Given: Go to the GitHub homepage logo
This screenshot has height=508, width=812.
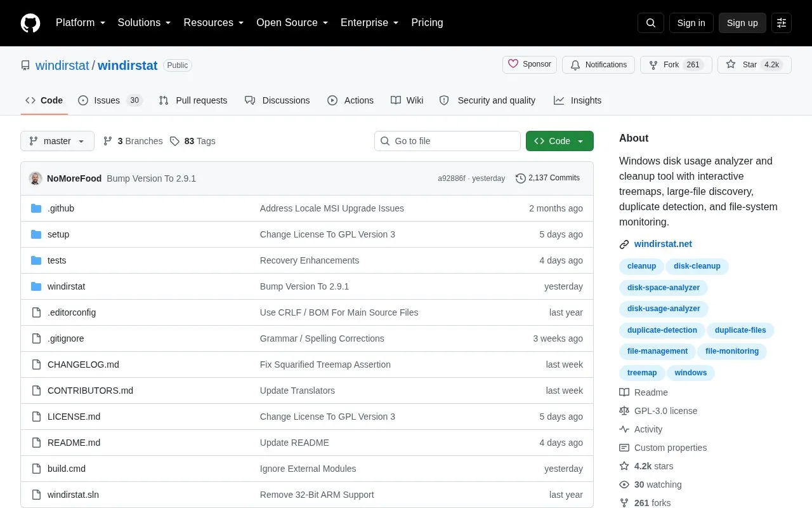Looking at the screenshot, I should click(30, 23).
